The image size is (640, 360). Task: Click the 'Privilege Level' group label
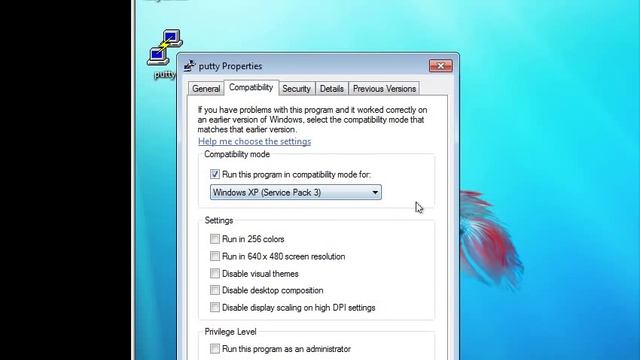coord(230,332)
